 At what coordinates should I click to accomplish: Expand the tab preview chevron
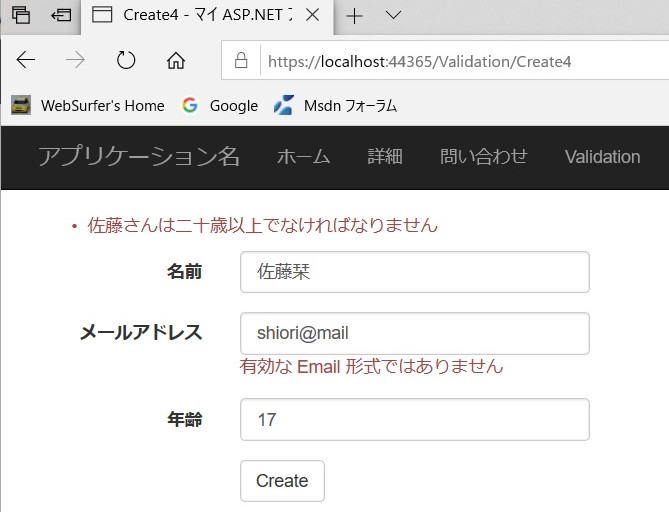pyautogui.click(x=393, y=15)
